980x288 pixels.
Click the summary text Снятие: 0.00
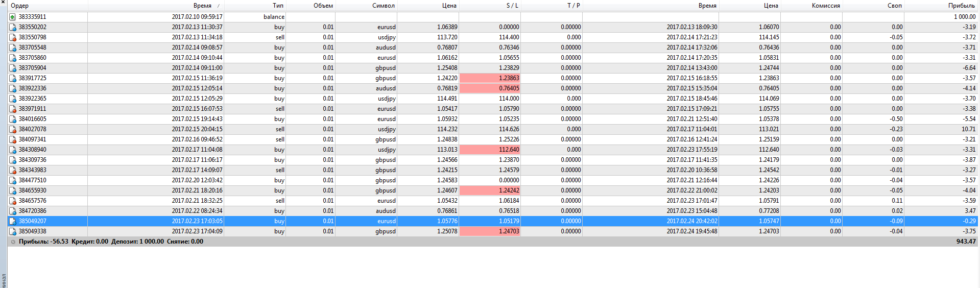(185, 242)
